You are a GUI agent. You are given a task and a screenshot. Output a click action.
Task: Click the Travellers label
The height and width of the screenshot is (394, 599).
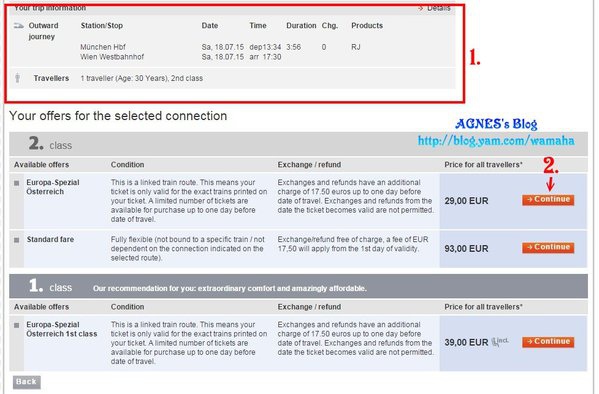[51, 78]
